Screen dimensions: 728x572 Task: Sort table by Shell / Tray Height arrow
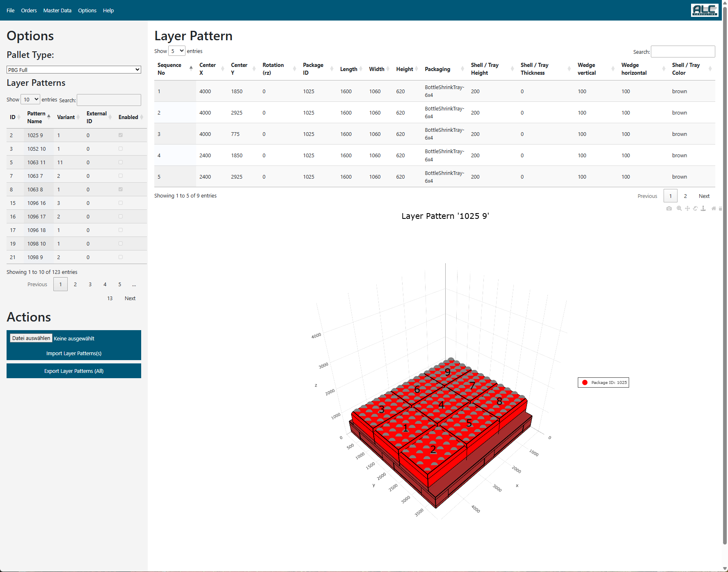(x=512, y=69)
